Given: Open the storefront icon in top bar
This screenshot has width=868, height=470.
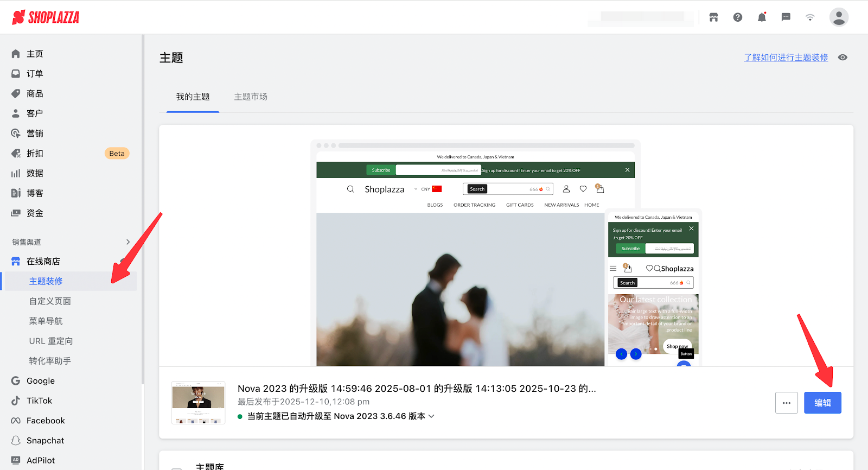Looking at the screenshot, I should [713, 17].
